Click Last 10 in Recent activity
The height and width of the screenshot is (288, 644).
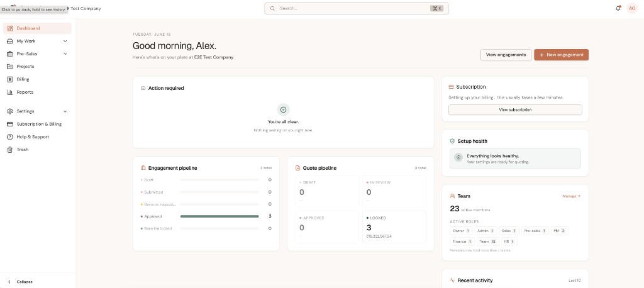(575, 280)
